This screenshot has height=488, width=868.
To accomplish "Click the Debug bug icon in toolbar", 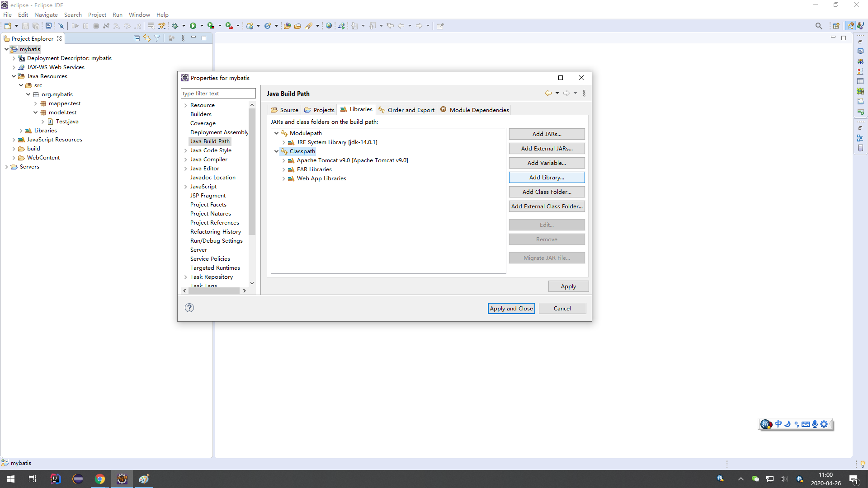I will coord(175,26).
